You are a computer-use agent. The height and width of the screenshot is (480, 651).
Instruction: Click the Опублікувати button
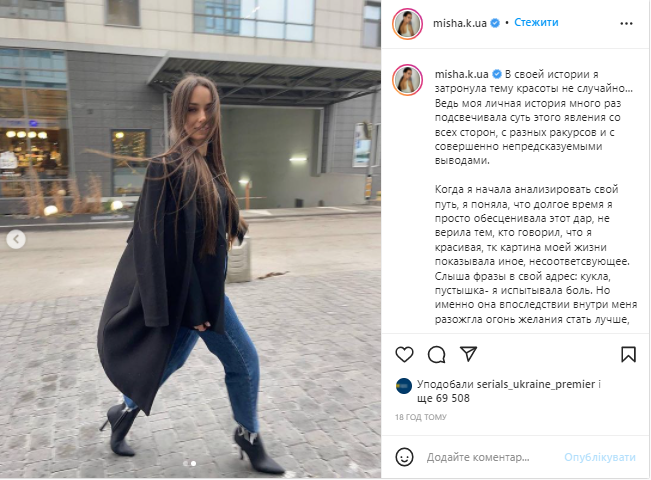[x=600, y=457]
